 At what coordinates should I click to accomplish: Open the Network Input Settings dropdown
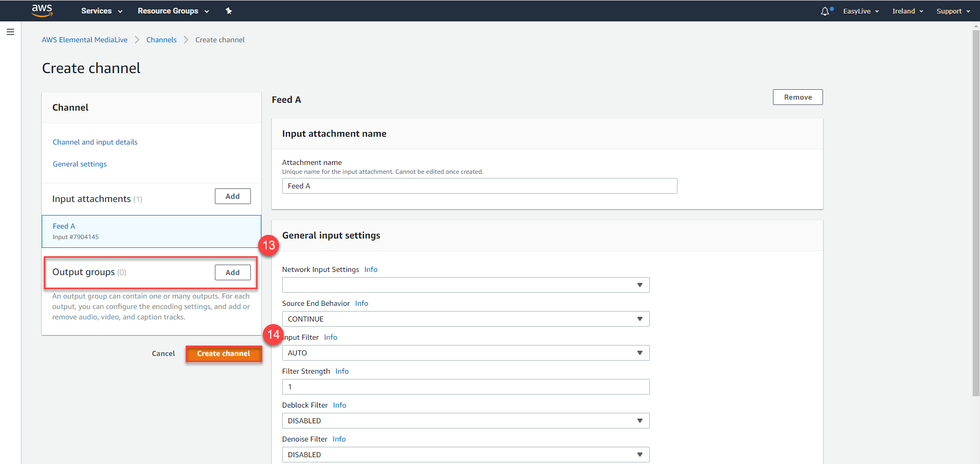pos(466,285)
